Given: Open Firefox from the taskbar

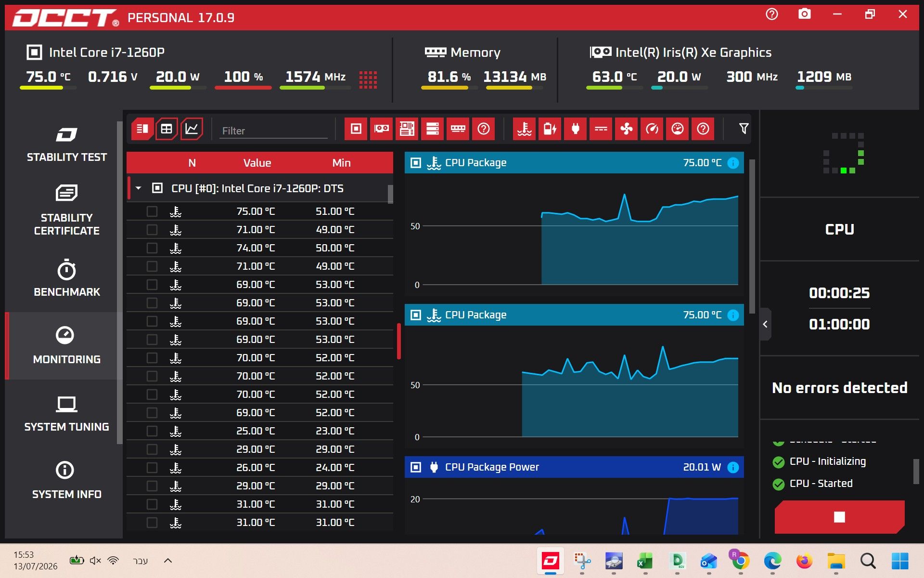Looking at the screenshot, I should click(804, 561).
